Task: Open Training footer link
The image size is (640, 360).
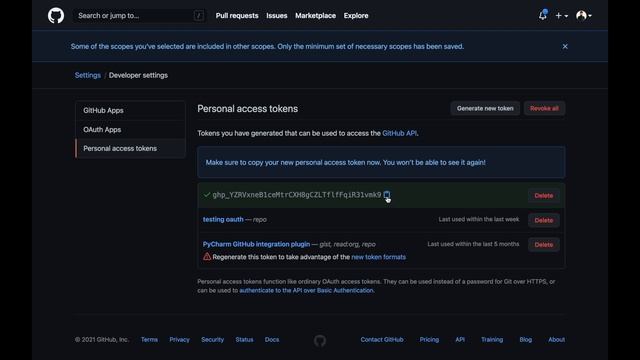Action: tap(492, 340)
